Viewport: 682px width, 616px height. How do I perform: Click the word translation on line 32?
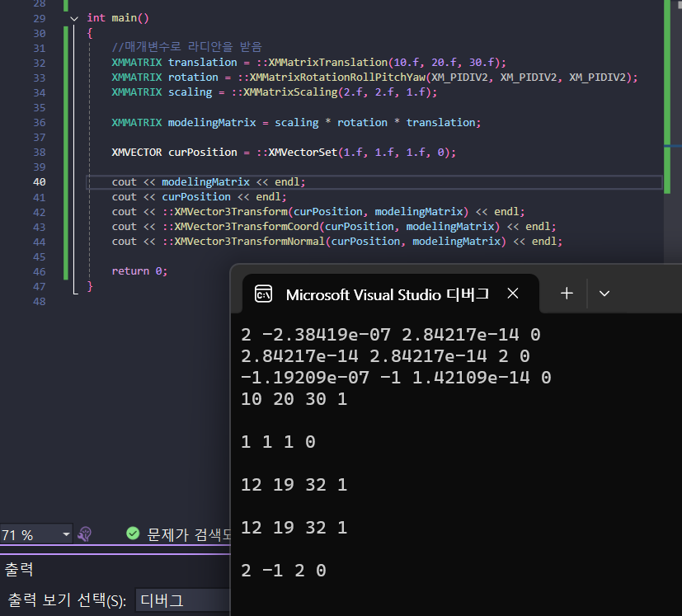point(203,63)
